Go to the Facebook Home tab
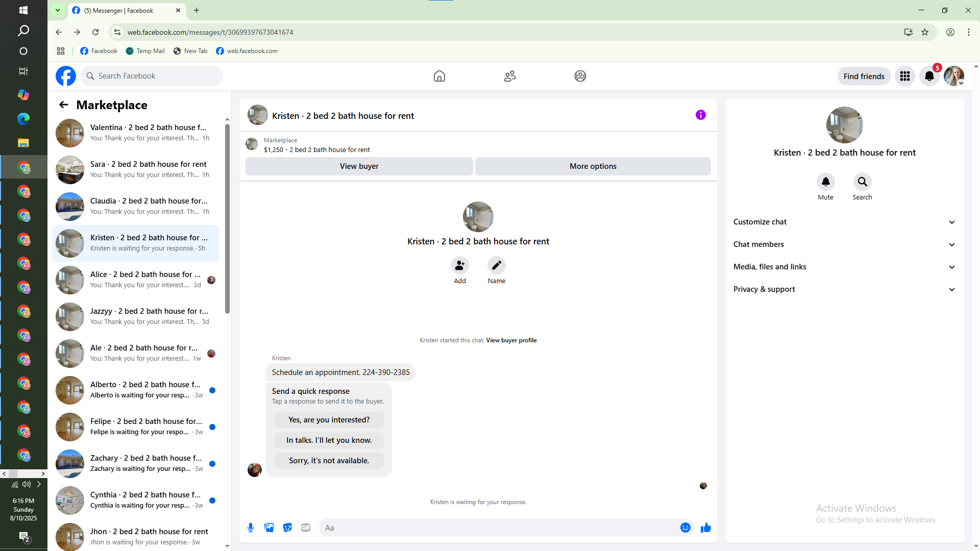 coord(439,76)
